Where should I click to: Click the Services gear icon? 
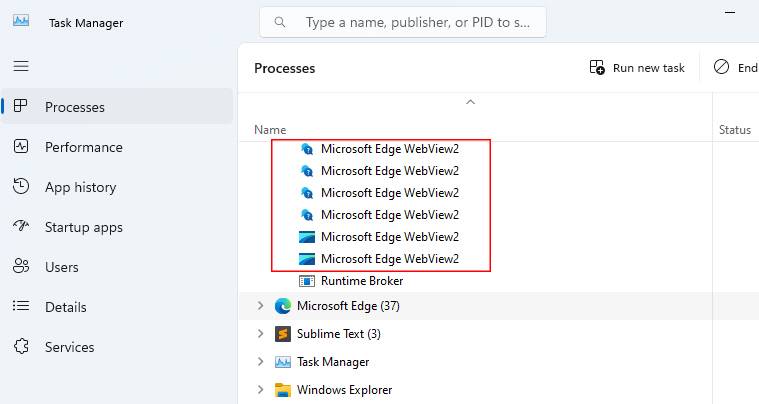click(x=21, y=347)
